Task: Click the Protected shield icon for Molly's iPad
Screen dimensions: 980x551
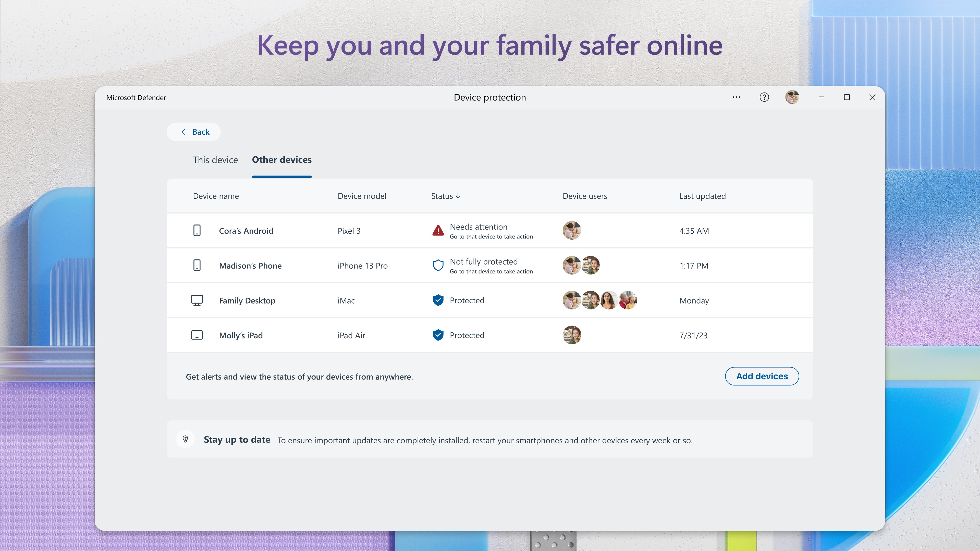Action: coord(438,335)
